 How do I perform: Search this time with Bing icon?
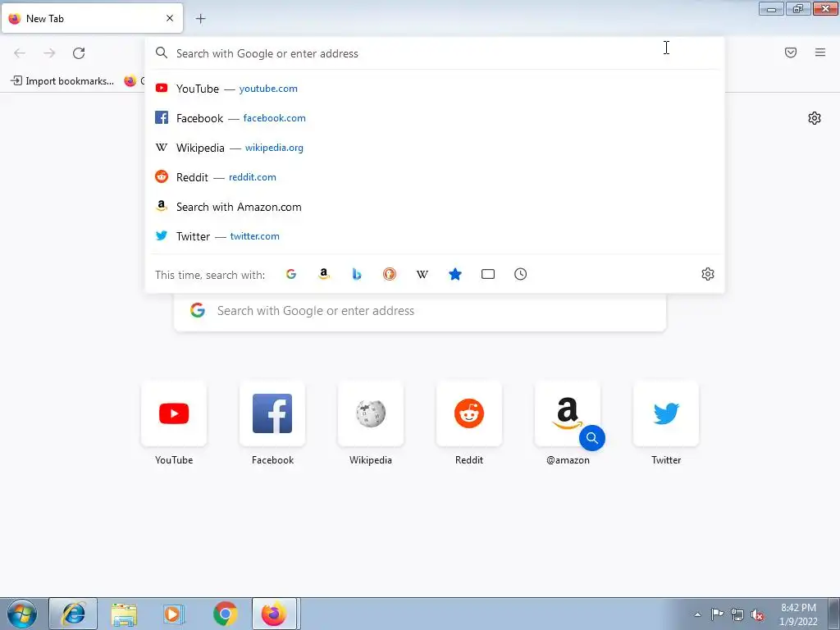(357, 274)
